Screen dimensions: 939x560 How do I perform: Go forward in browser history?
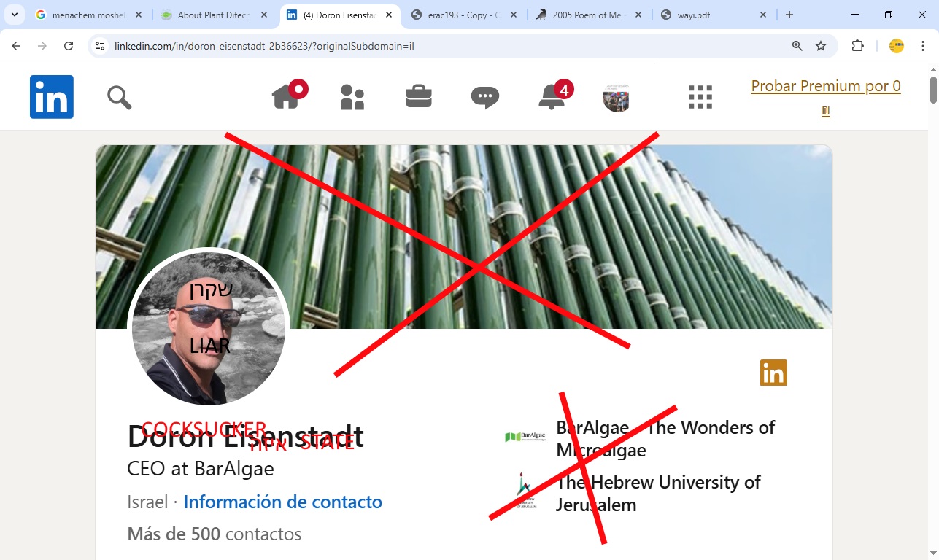tap(42, 46)
